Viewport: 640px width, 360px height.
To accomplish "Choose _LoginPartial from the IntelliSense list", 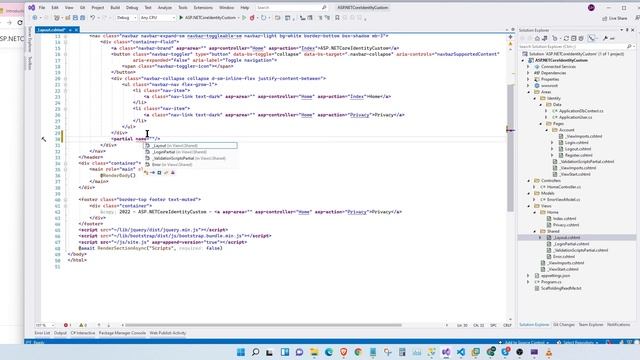I will click(190, 152).
